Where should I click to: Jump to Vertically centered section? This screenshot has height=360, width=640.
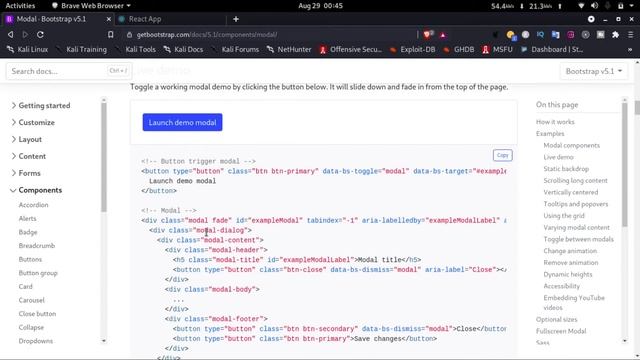pos(571,192)
